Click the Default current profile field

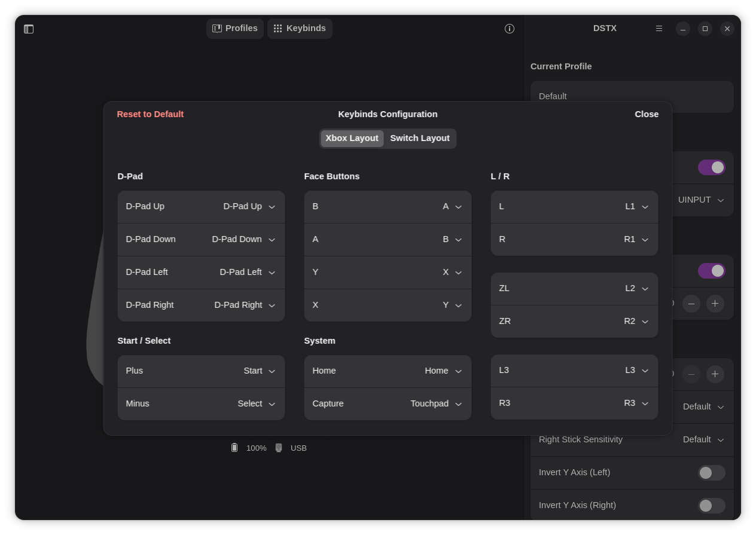click(x=632, y=96)
